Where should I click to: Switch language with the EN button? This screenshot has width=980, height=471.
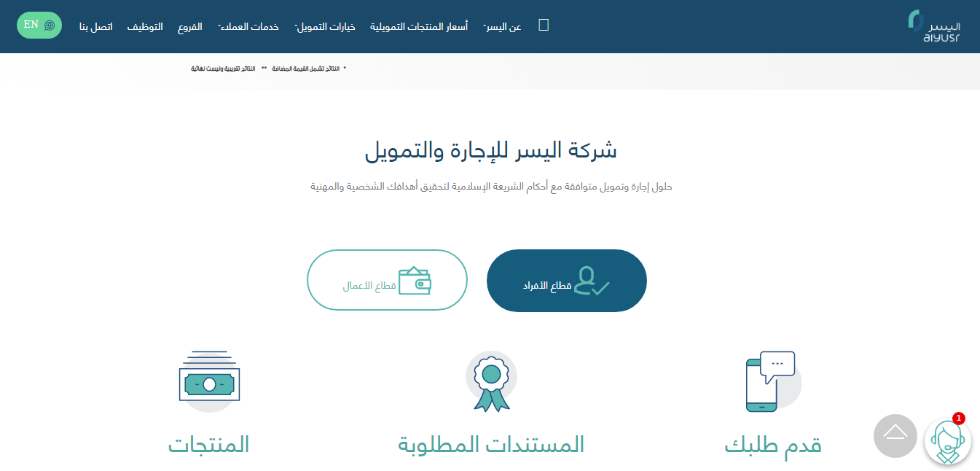coord(39,25)
